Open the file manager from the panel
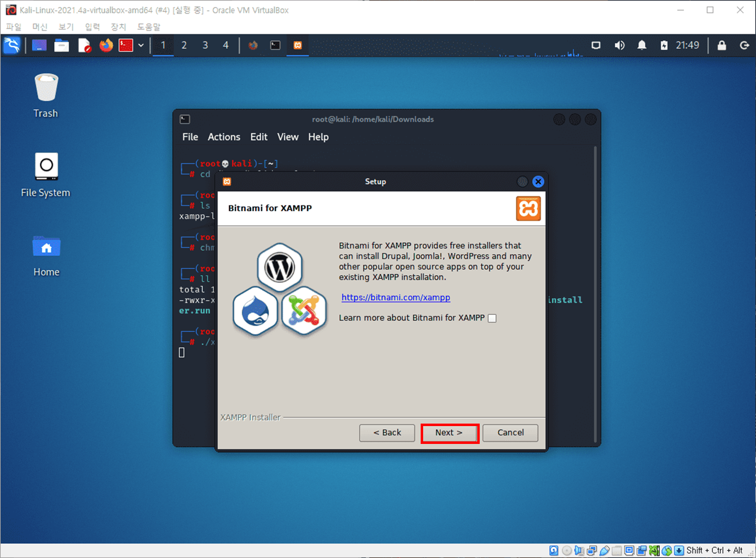 (62, 45)
